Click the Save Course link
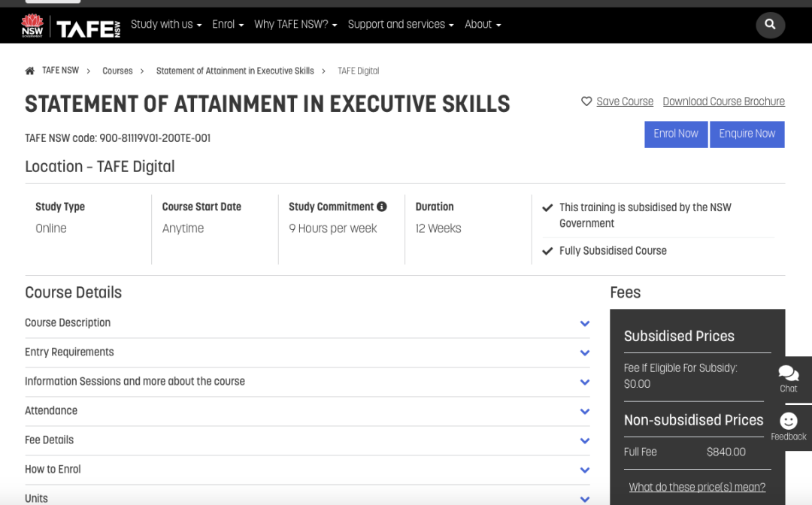 click(x=625, y=101)
